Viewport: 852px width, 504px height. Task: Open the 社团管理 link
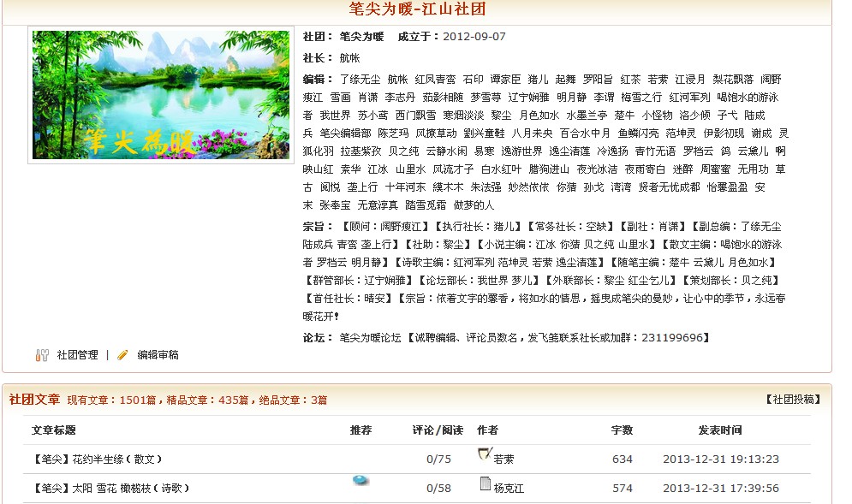click(77, 355)
